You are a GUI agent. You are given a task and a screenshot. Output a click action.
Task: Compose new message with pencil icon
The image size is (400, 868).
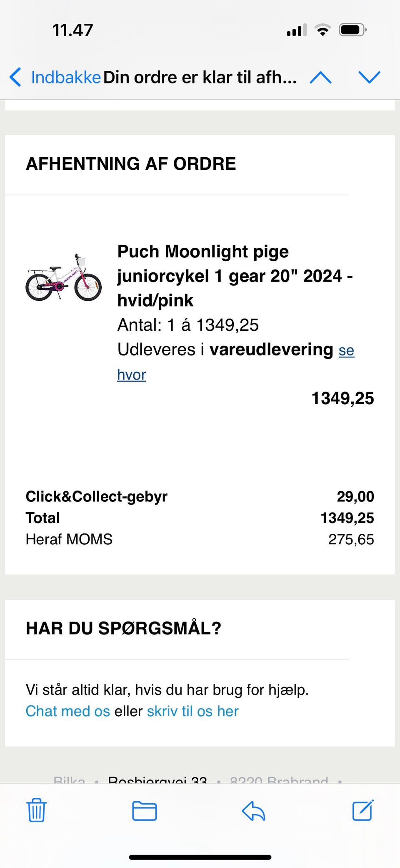click(x=363, y=810)
